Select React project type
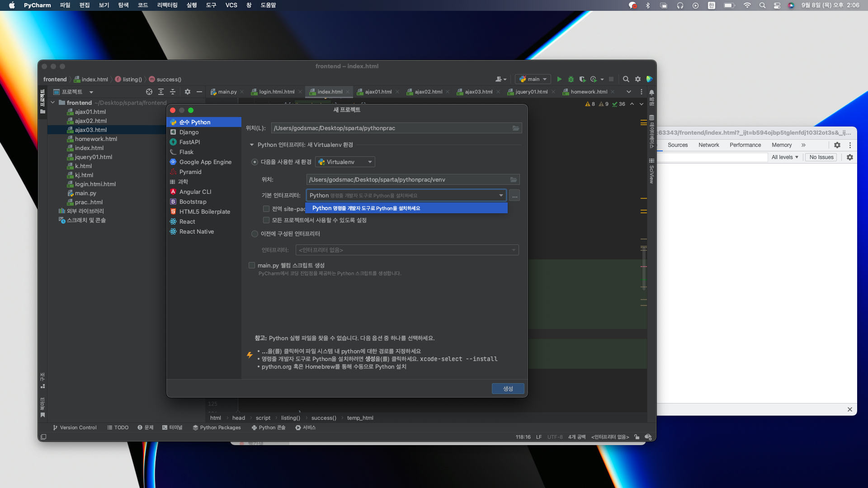The width and height of the screenshot is (868, 488). [204, 222]
